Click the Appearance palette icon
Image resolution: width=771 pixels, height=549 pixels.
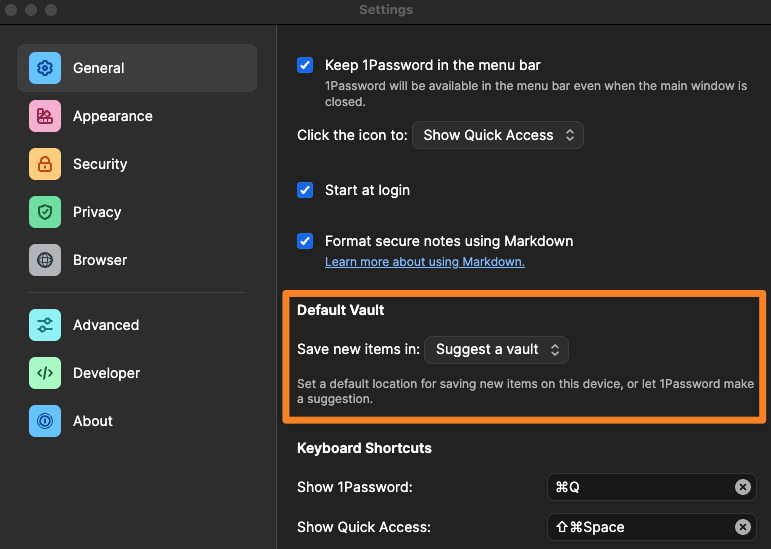pos(45,116)
